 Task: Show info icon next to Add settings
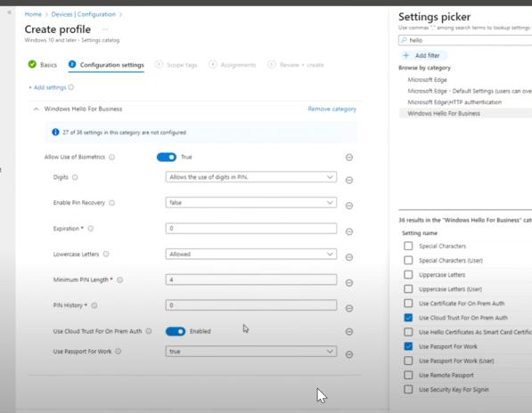[71, 87]
